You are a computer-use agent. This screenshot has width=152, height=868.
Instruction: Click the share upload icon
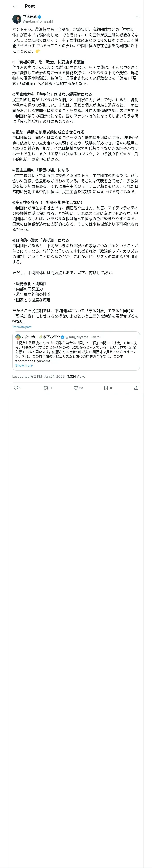coord(136,388)
